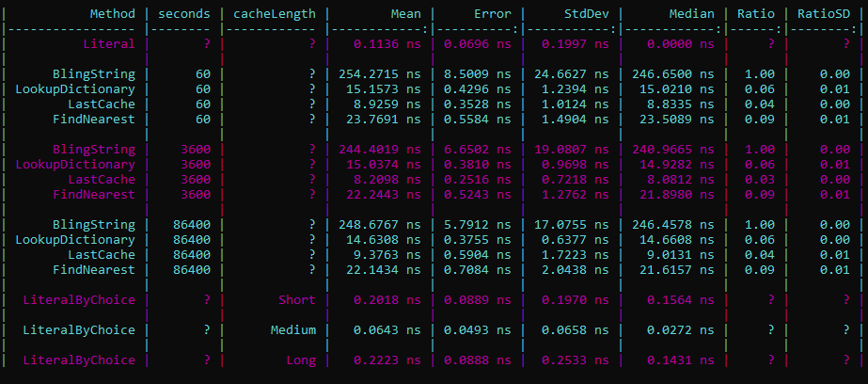Select mean value 0.1136 ns
The width and height of the screenshot is (868, 384).
(x=387, y=44)
